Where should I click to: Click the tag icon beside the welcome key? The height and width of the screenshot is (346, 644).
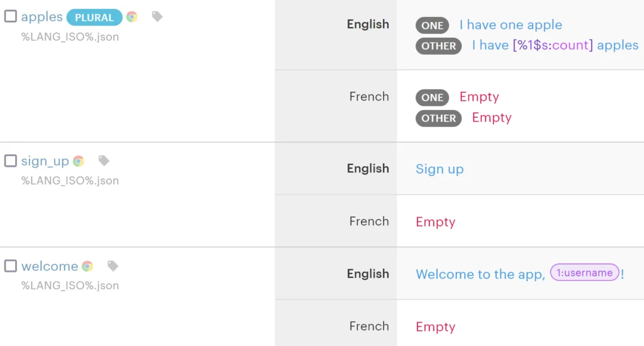(x=113, y=266)
